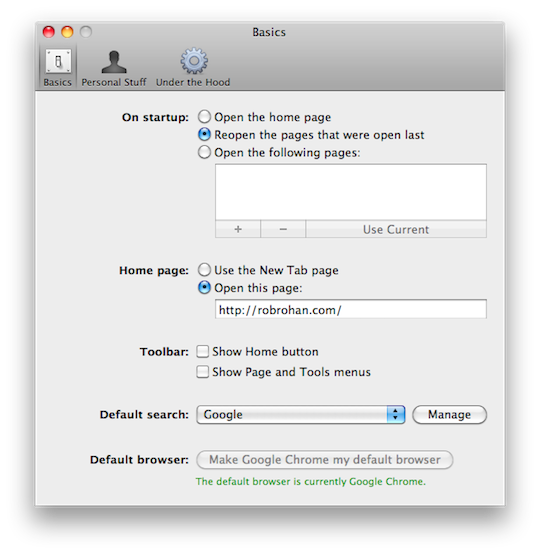Screen dimensions: 540x554
Task: Click the red close window button
Action: click(x=49, y=32)
